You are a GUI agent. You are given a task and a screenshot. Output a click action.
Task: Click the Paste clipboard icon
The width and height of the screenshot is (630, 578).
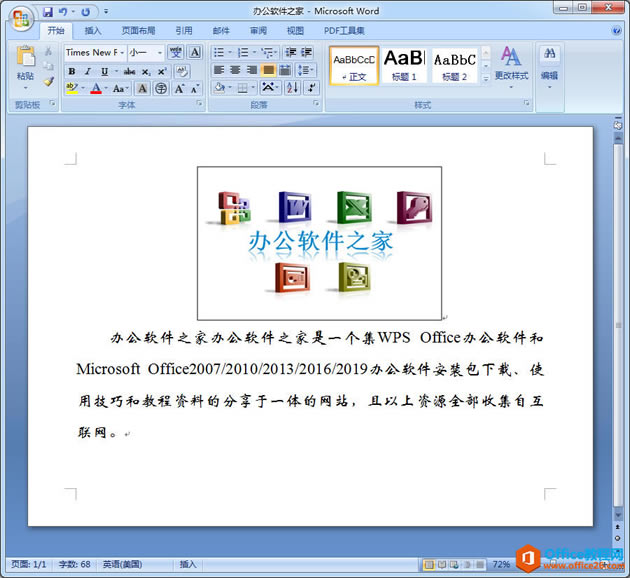tap(25, 56)
